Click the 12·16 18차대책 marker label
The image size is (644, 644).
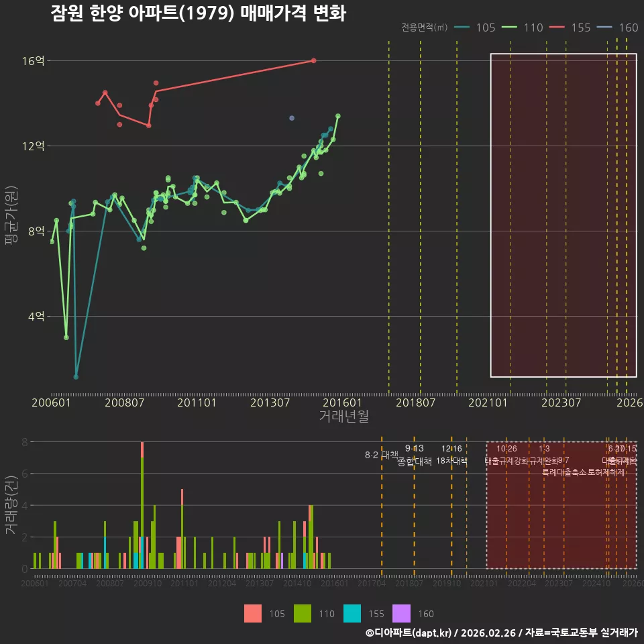(x=451, y=455)
